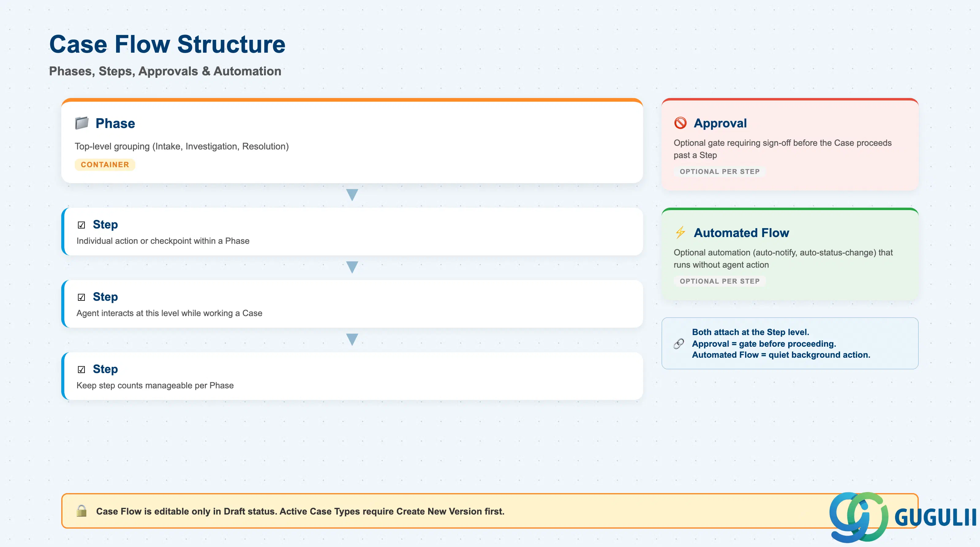Click the 'Phases, Steps, Approvals & Automation' subtitle
980x547 pixels.
(165, 71)
